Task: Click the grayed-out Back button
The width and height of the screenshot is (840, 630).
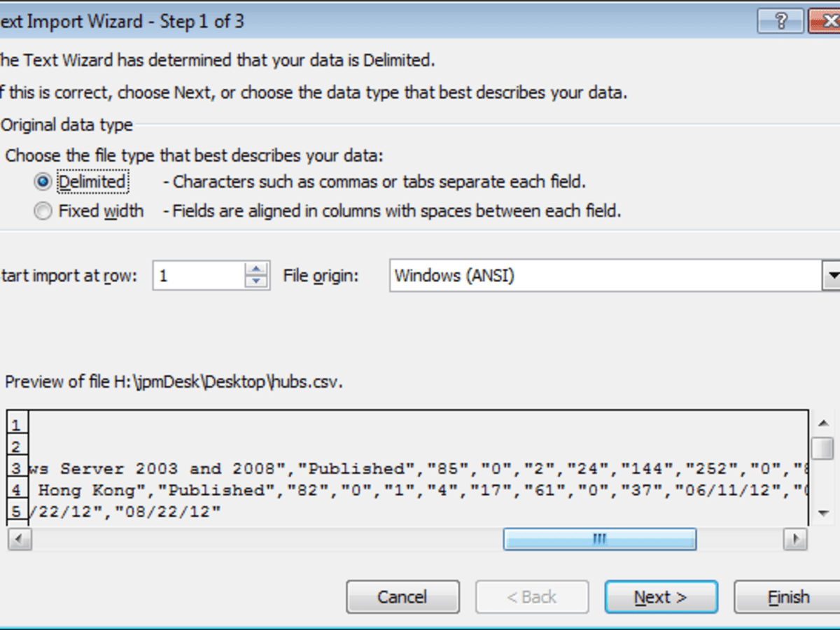Action: [x=532, y=597]
